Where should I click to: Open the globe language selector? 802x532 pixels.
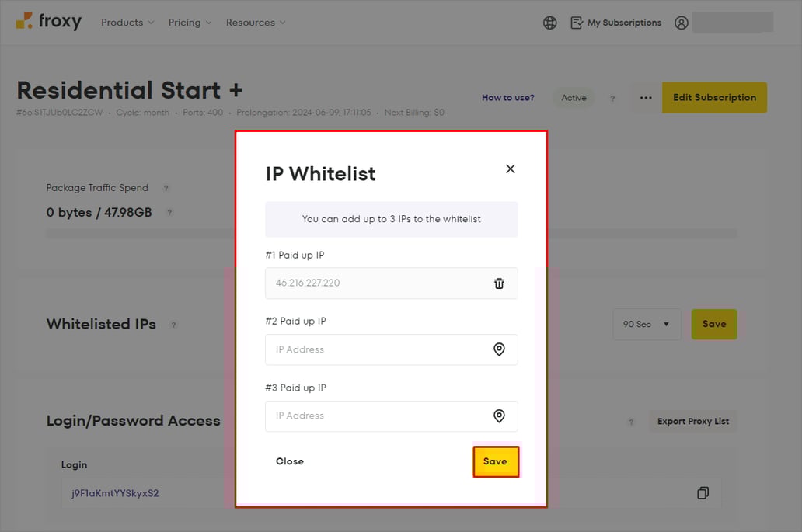coord(549,23)
